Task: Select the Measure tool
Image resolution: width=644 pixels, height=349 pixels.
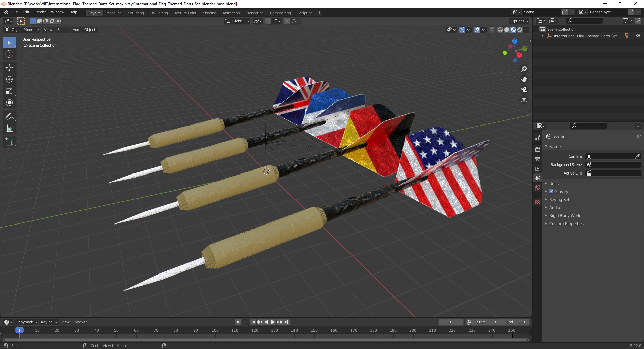Action: tap(9, 129)
